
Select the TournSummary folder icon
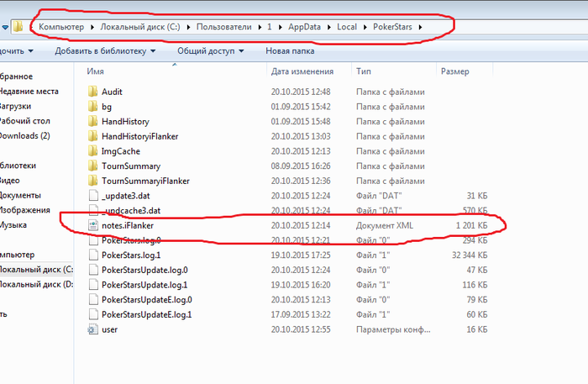(x=92, y=166)
